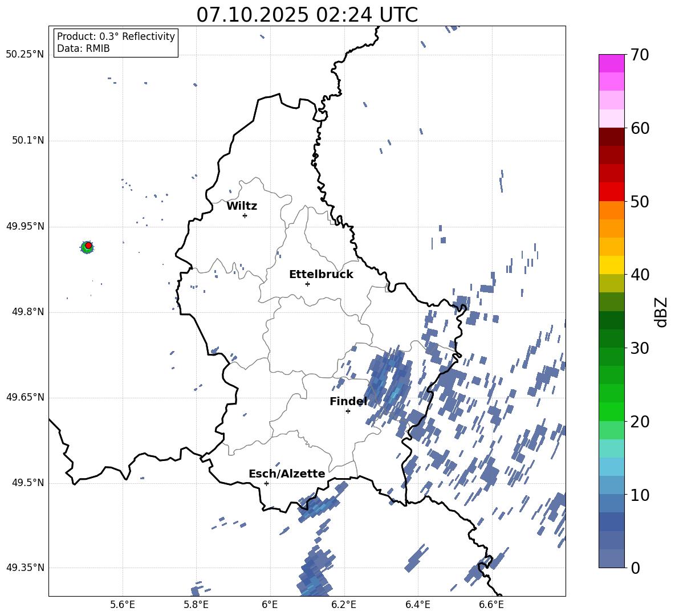The image size is (675, 616).
Task: Click the 6.6°E longitude label
Action: 491,605
